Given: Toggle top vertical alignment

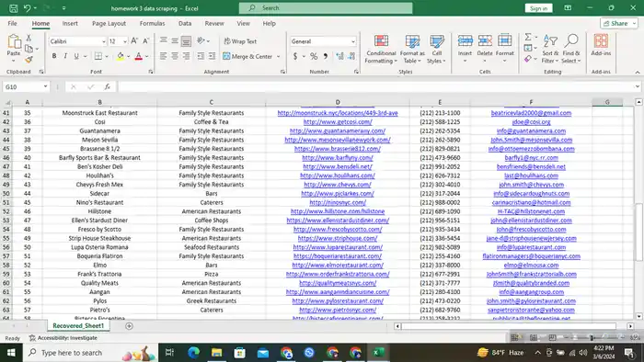Looking at the screenshot, I should (164, 41).
